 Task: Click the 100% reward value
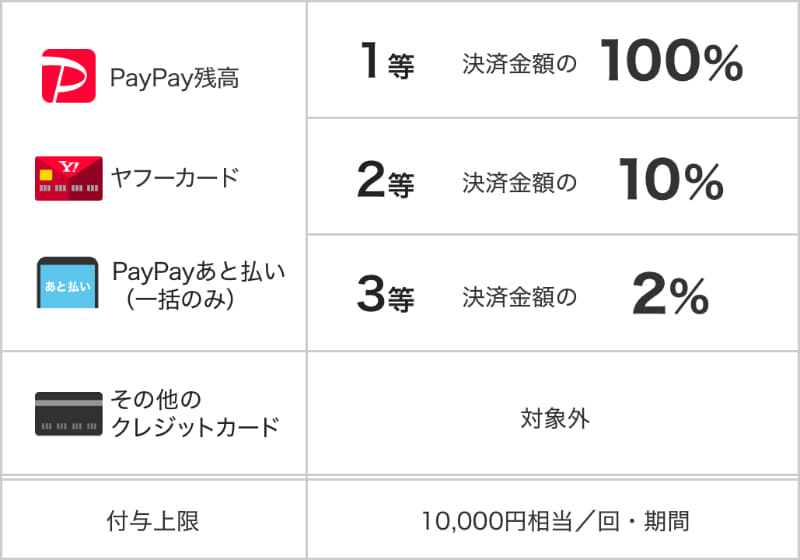coord(671,63)
